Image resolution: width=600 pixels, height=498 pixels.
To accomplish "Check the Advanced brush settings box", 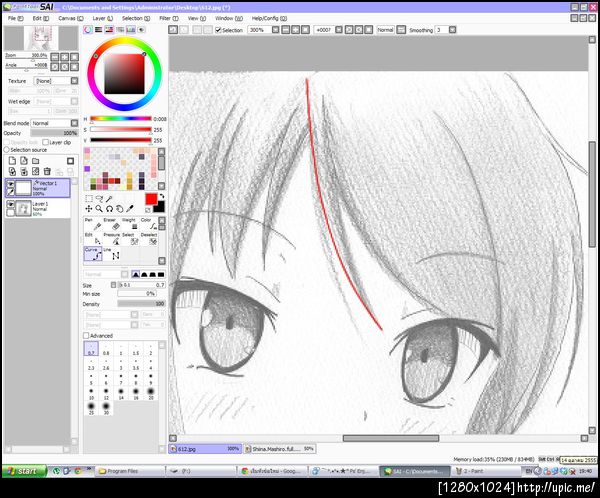I will click(86, 335).
